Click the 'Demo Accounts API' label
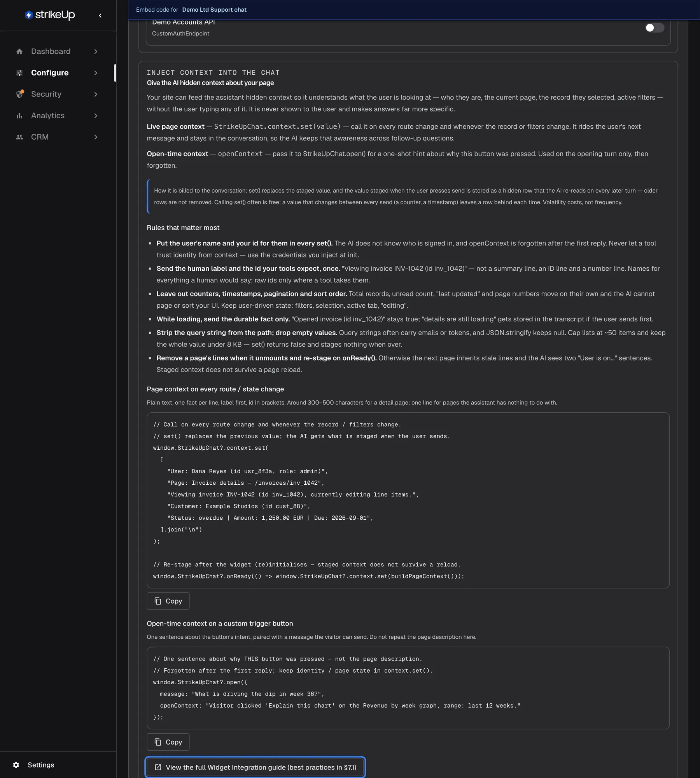 183,22
